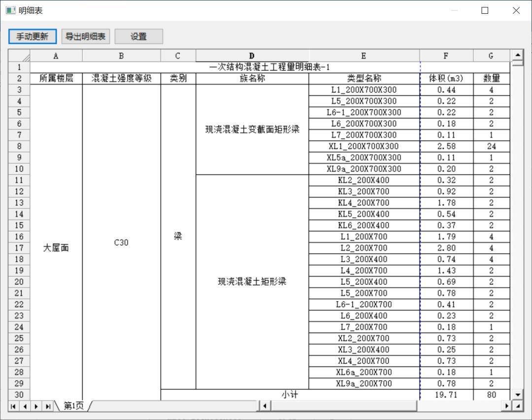This screenshot has height=420, width=532.
Task: Select column A header
Action: [x=56, y=56]
